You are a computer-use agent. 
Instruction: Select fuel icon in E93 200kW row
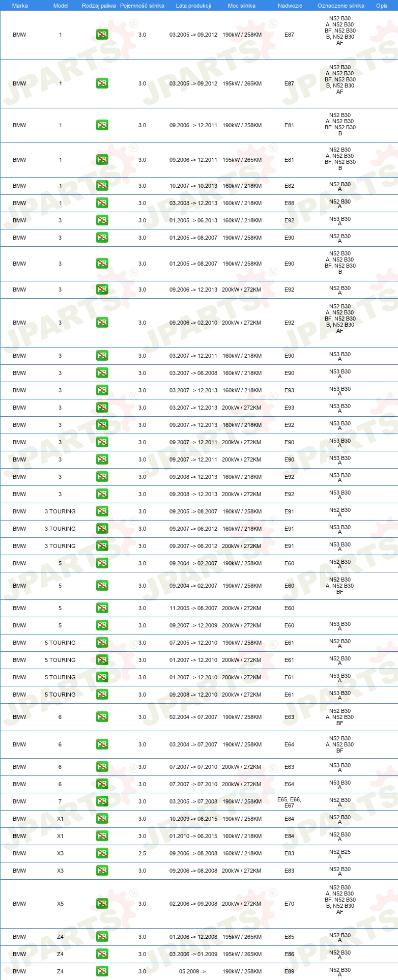coord(102,408)
